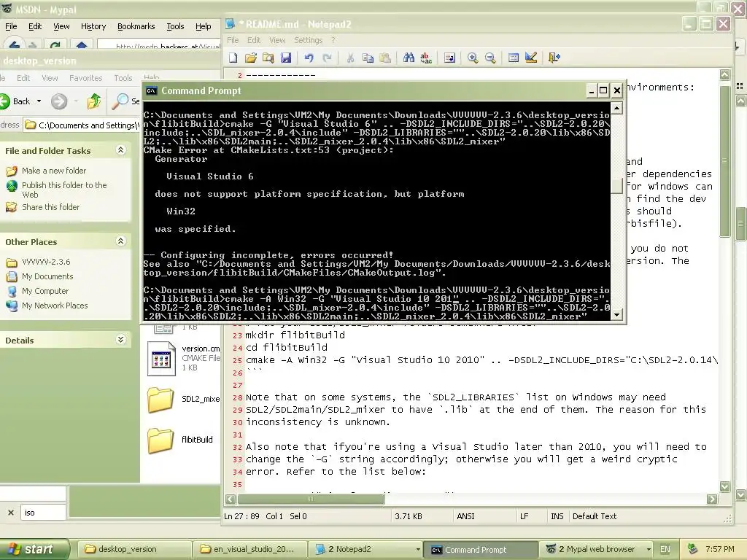Open View menu in Notepad2

click(277, 40)
